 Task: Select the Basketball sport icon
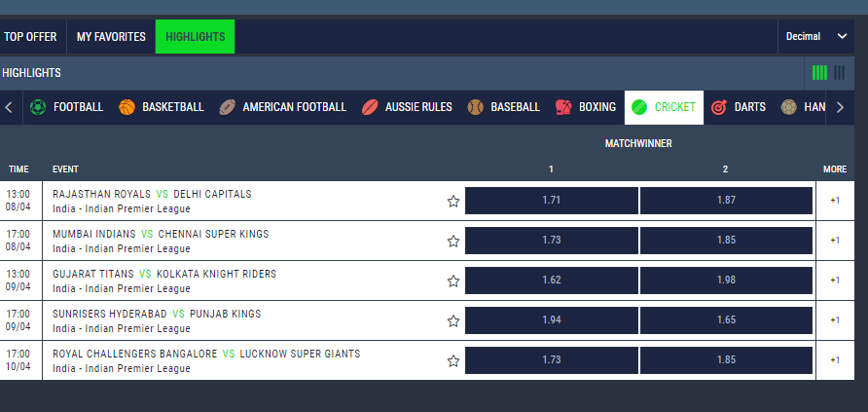pos(127,107)
